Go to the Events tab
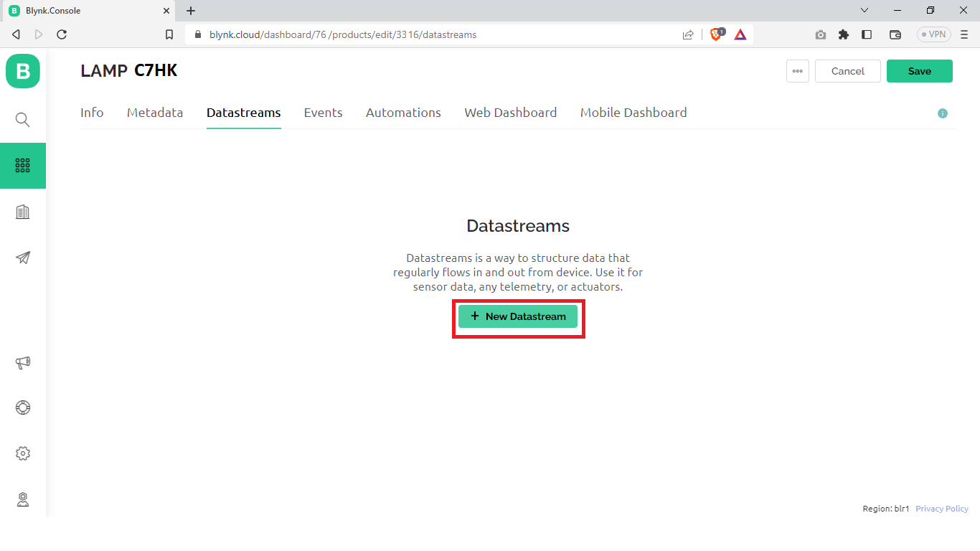 pos(324,113)
